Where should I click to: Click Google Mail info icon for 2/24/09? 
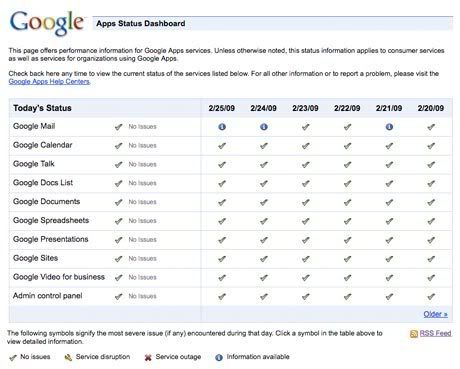click(x=264, y=127)
